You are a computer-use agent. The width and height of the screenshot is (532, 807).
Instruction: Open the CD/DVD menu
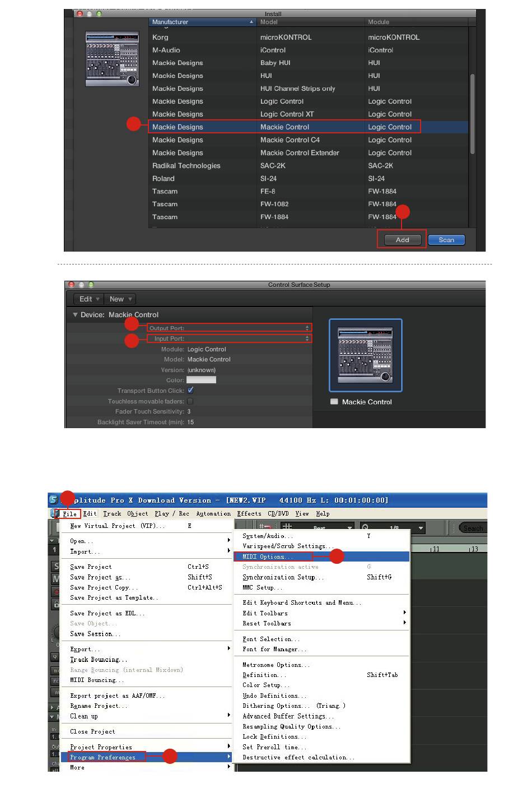click(x=278, y=513)
